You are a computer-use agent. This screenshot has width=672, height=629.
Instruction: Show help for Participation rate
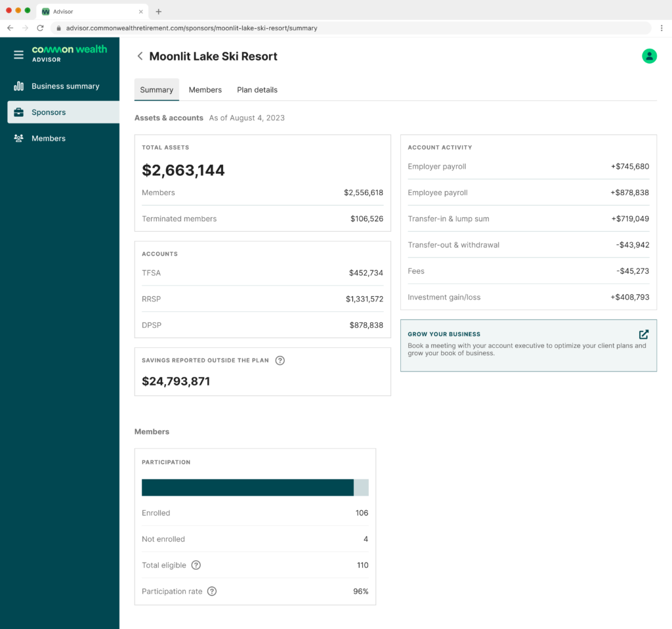[x=212, y=592]
